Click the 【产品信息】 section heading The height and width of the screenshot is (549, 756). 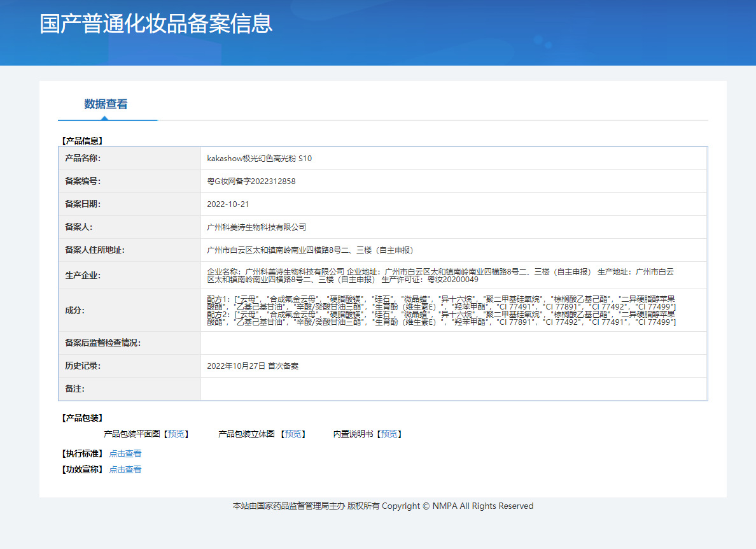(81, 141)
